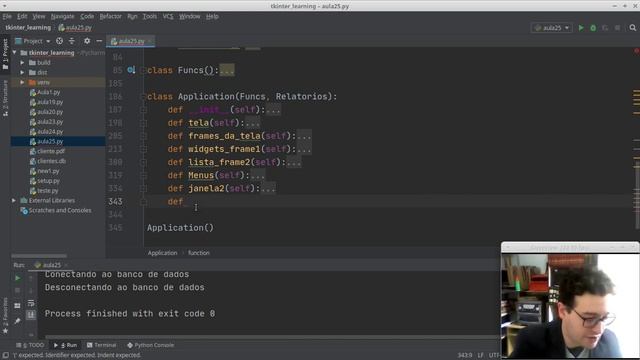Open the Code menu
The height and width of the screenshot is (360, 640).
click(x=87, y=16)
